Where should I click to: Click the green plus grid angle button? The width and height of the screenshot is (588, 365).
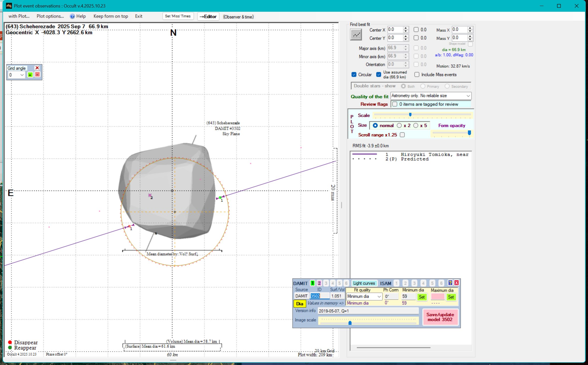point(30,75)
